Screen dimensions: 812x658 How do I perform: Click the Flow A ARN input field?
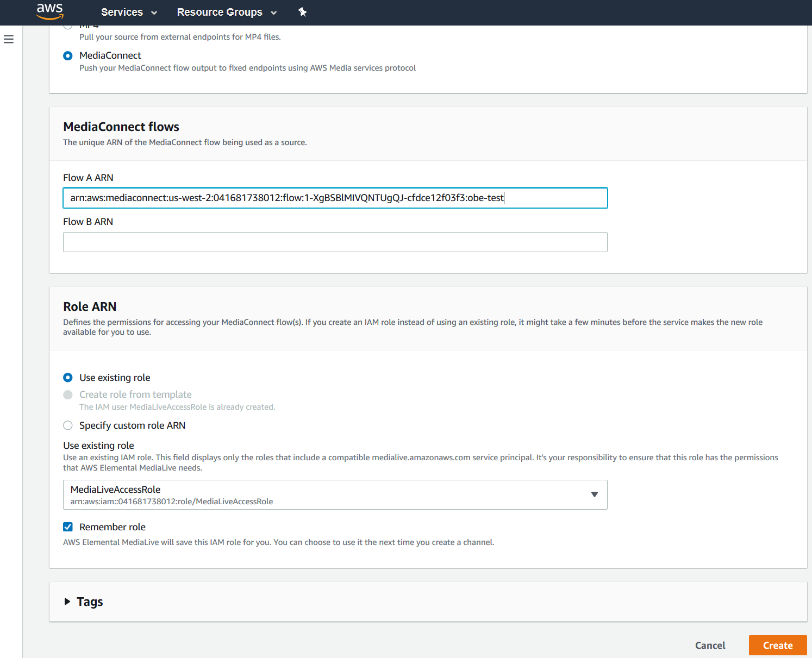click(x=335, y=198)
